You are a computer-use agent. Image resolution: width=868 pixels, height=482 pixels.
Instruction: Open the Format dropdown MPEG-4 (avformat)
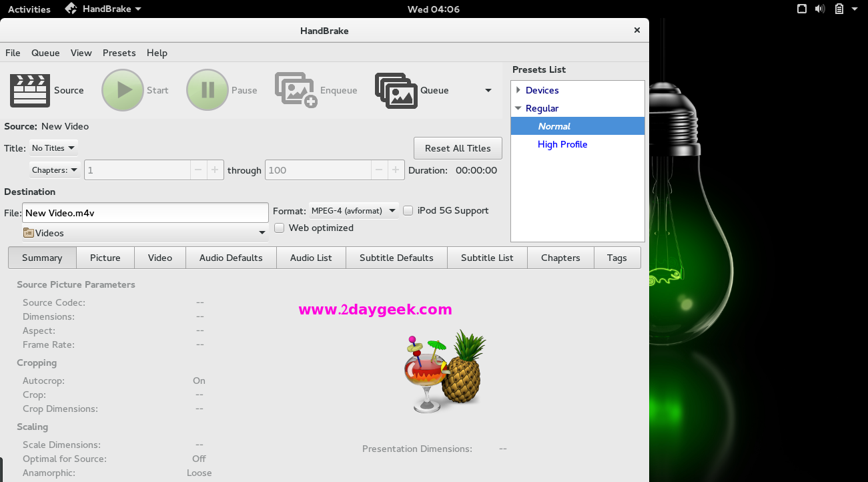click(x=354, y=211)
